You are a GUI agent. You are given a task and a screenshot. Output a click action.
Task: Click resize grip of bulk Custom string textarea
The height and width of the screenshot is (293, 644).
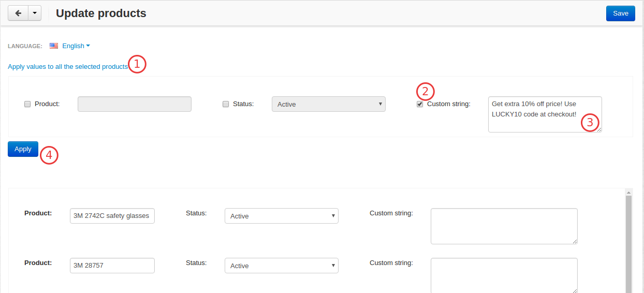tap(599, 129)
